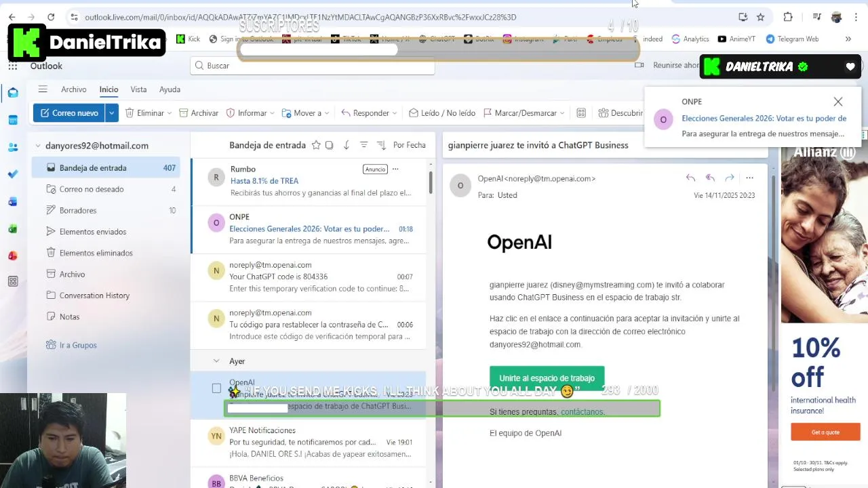The image size is (868, 488).
Task: Reply all to the OpenAI email
Action: pyautogui.click(x=710, y=178)
